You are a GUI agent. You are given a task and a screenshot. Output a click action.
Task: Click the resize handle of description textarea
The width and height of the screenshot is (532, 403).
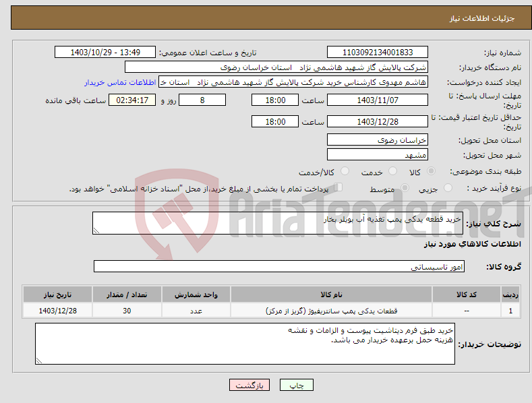[96, 231]
